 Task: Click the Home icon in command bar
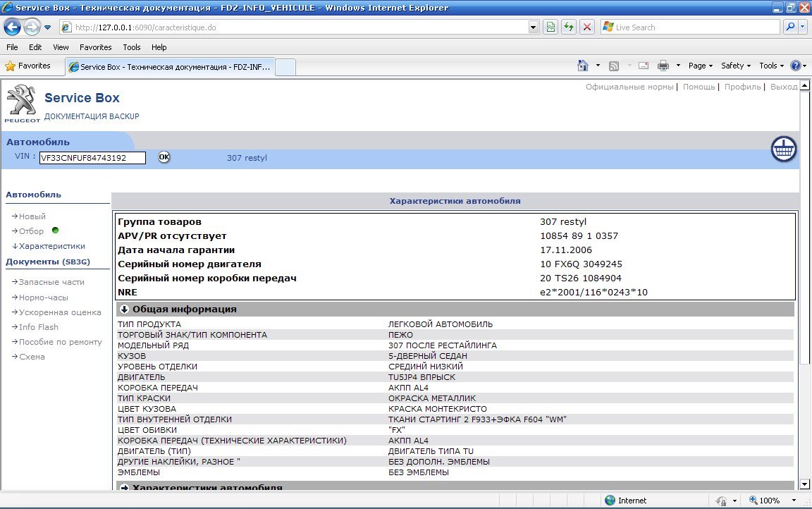tap(583, 66)
